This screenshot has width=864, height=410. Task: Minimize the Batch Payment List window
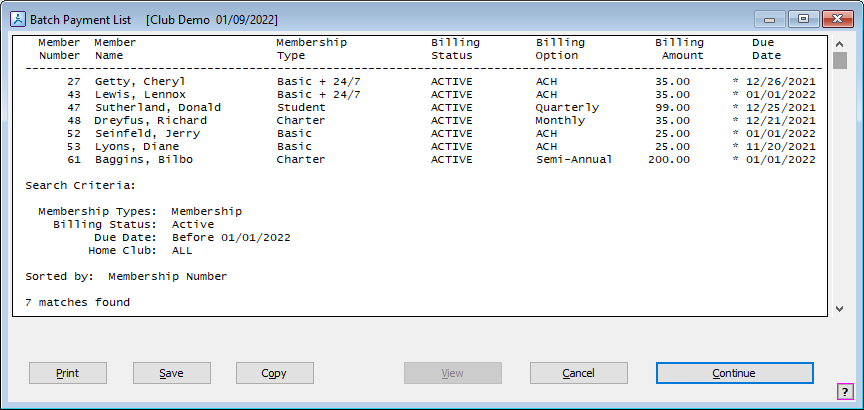tap(773, 19)
